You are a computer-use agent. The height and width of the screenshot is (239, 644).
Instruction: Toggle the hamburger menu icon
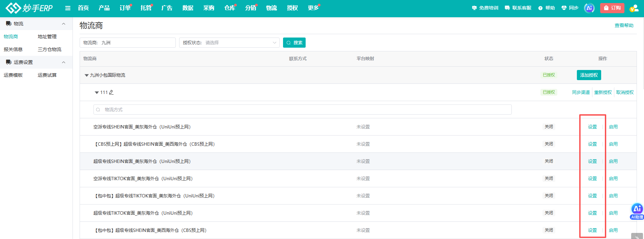(x=68, y=8)
